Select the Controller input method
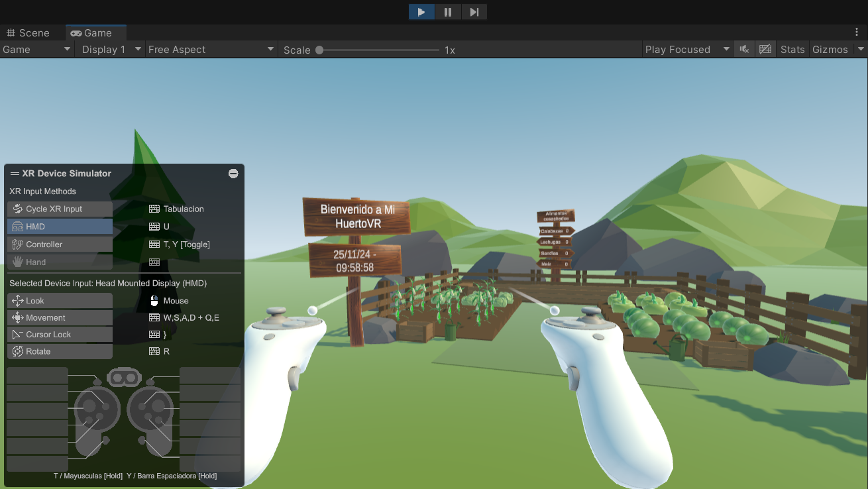 click(60, 244)
